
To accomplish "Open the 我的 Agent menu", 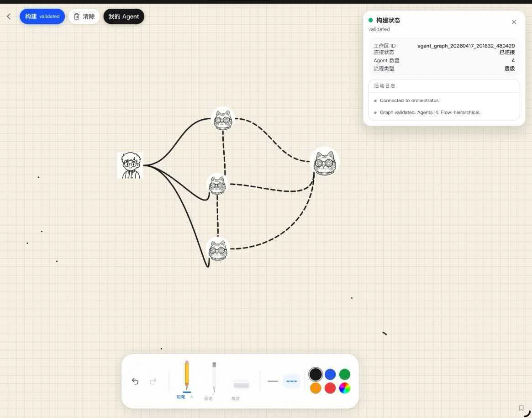I will (x=123, y=16).
